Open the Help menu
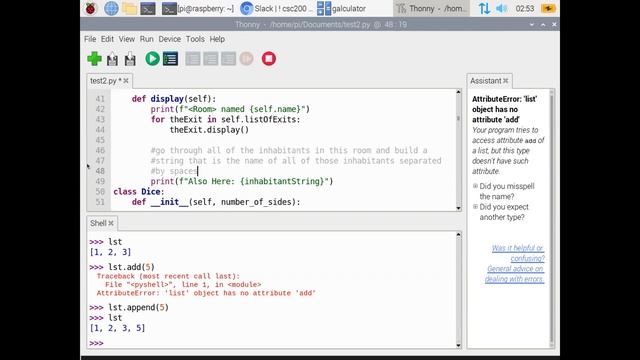Viewport: 640px width, 360px height. [x=217, y=39]
